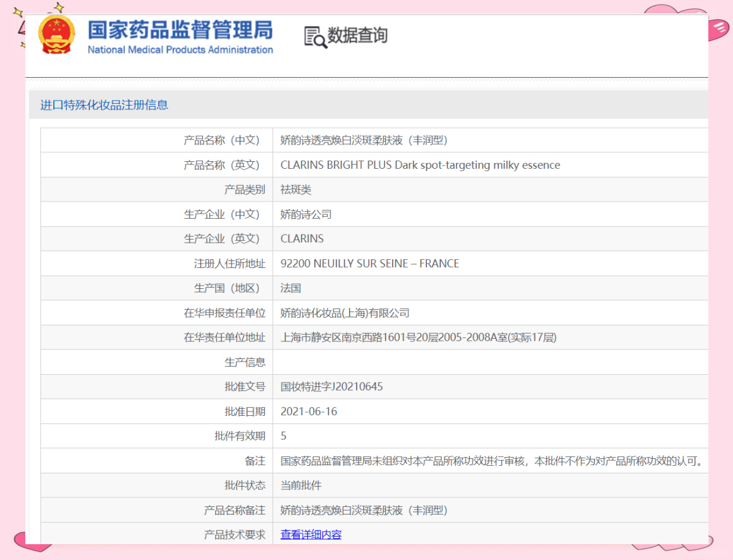The height and width of the screenshot is (560, 733).
Task: Click the 产品技术要求 field label
Action: click(x=235, y=534)
